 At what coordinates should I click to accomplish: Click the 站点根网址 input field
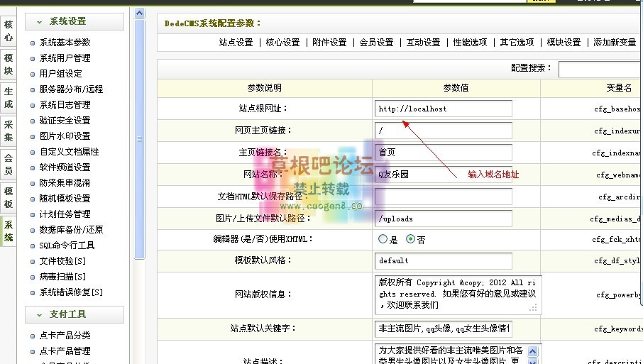[444, 109]
